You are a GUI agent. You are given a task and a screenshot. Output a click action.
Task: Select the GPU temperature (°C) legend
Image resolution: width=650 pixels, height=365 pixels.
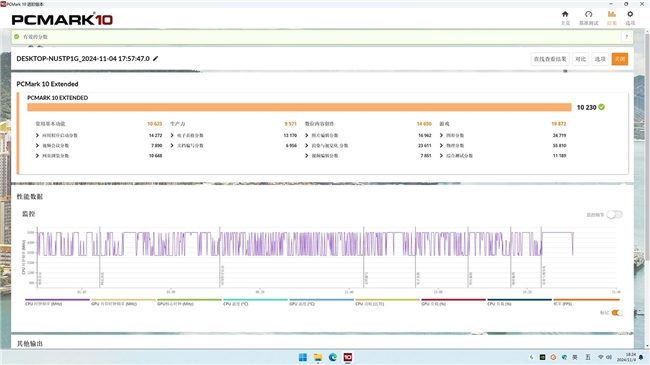pyautogui.click(x=321, y=302)
